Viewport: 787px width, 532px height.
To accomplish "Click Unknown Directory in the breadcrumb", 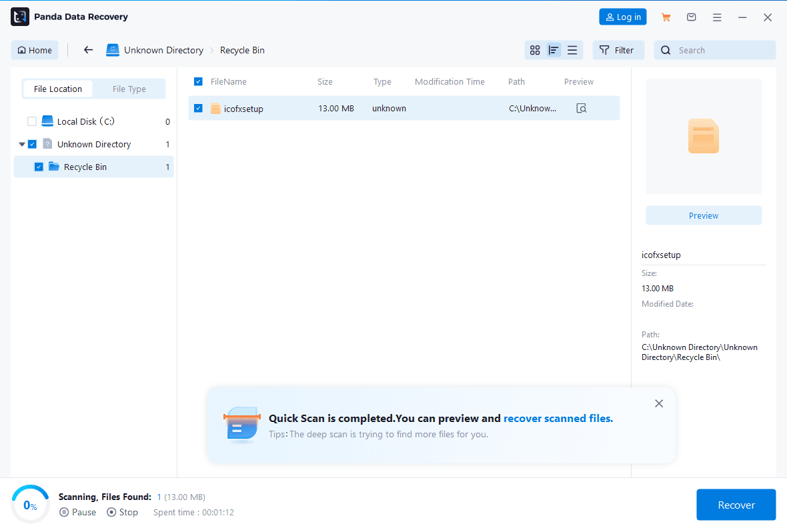I will click(x=163, y=50).
